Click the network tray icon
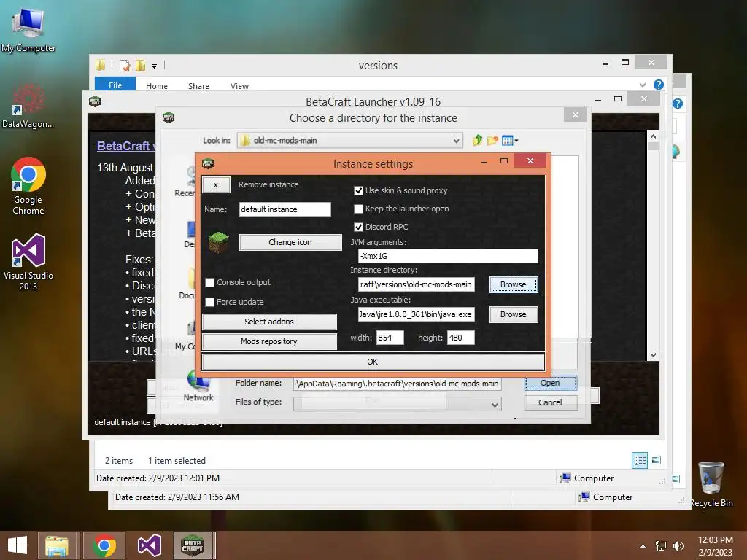Viewport: 747px width, 560px height. (x=661, y=546)
